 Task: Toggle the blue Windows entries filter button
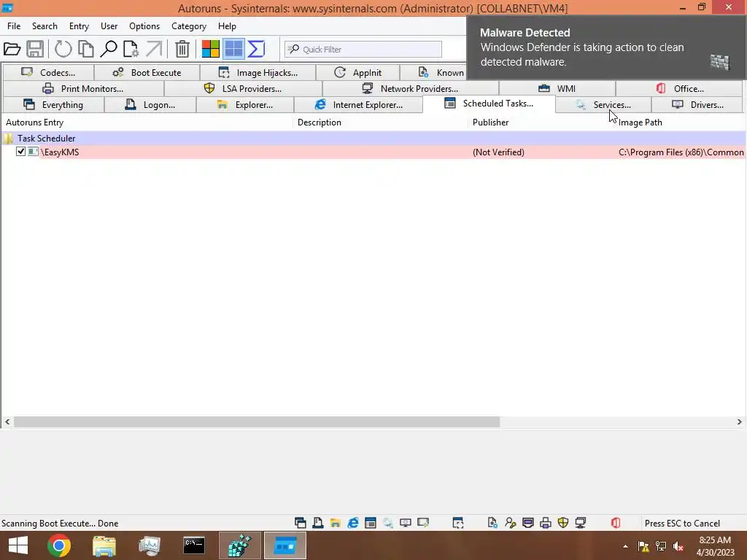(x=233, y=49)
